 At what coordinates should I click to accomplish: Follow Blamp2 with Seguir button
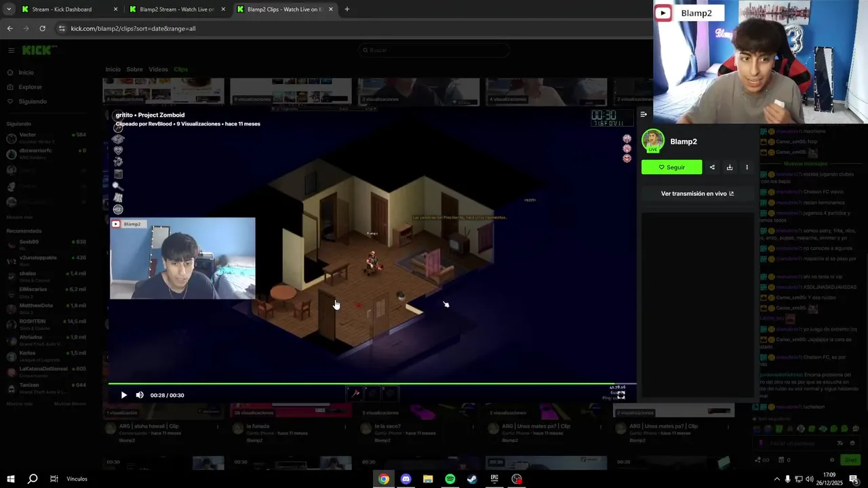[671, 167]
